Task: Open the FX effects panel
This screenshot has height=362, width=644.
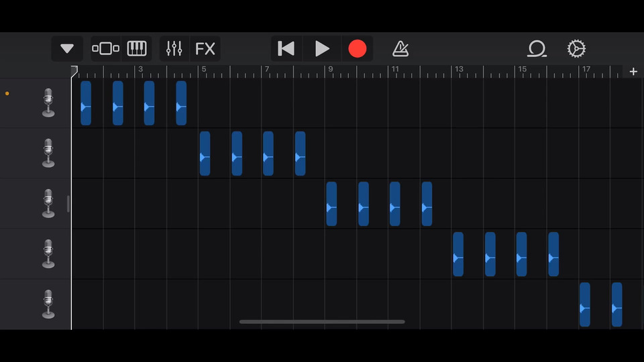Action: point(205,48)
